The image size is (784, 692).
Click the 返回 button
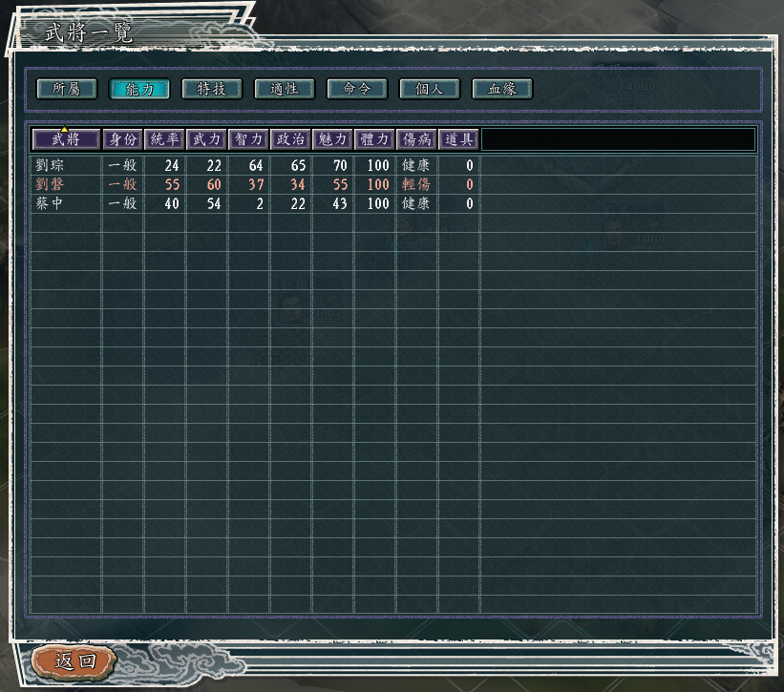point(74,661)
